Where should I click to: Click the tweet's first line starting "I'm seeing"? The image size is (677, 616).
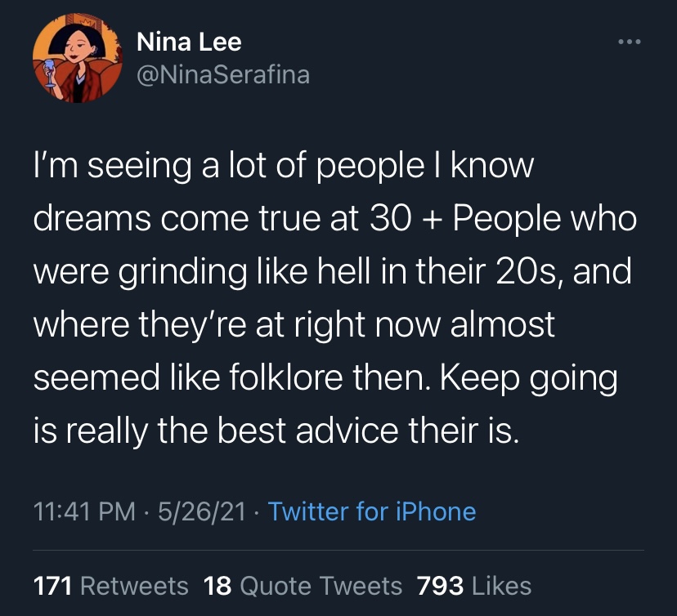point(283,168)
